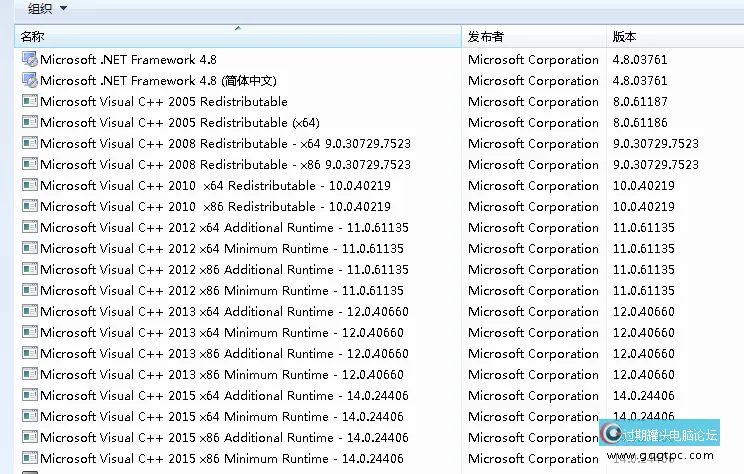The width and height of the screenshot is (744, 474).
Task: Click icon of Visual C++ 2012 x64 Additional Runtime
Action: 29,228
